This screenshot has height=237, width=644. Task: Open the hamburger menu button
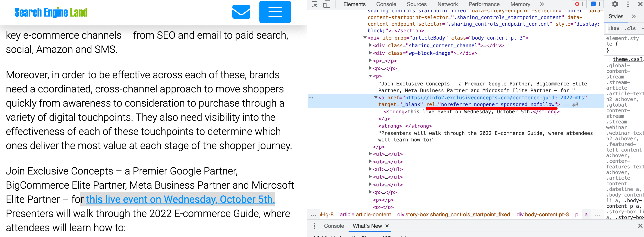[x=275, y=12]
